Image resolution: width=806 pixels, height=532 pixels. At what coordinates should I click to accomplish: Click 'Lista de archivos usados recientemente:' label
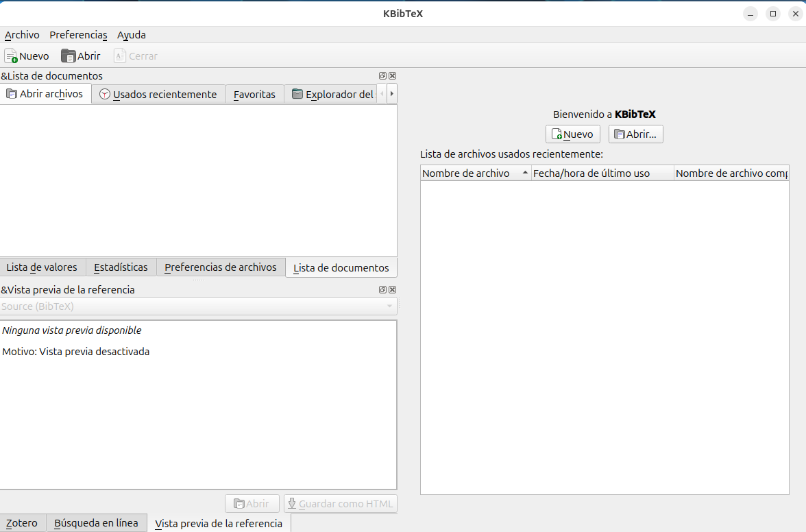511,154
